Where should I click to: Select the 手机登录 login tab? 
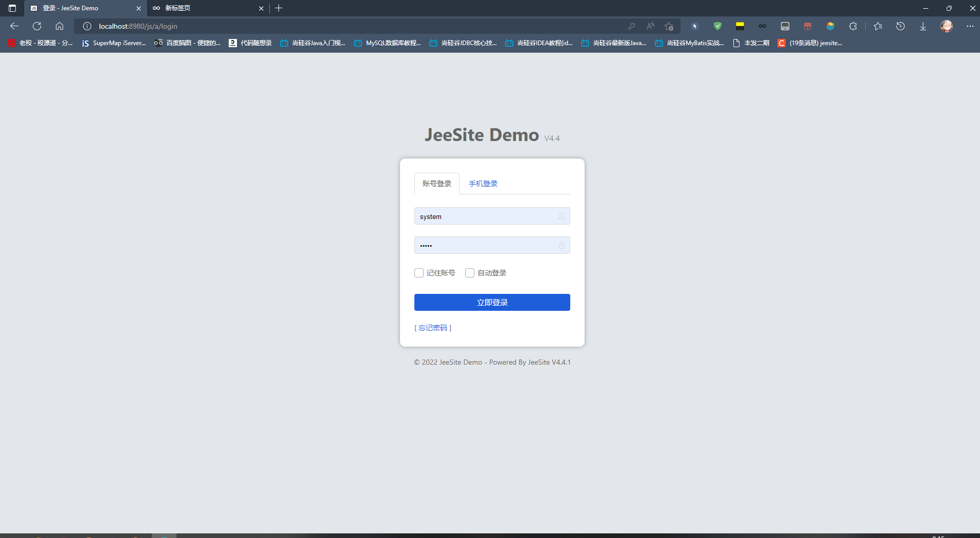click(x=483, y=184)
